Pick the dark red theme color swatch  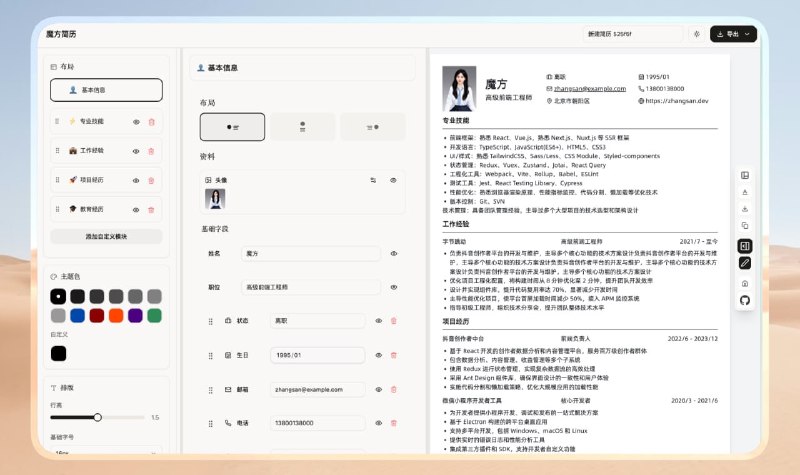tap(97, 316)
